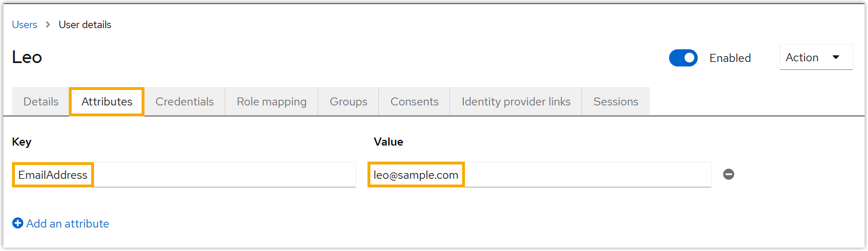Click the Value column header label
This screenshot has width=868, height=251.
(x=388, y=142)
